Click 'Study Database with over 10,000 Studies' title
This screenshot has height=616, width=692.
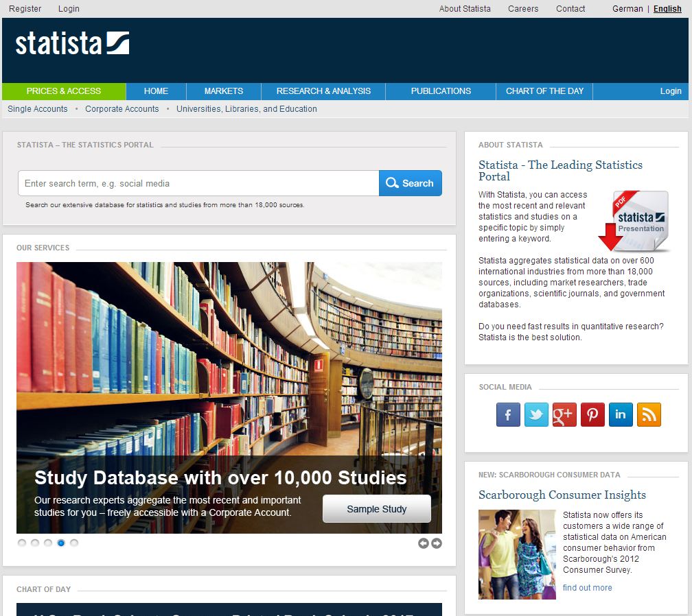[220, 477]
